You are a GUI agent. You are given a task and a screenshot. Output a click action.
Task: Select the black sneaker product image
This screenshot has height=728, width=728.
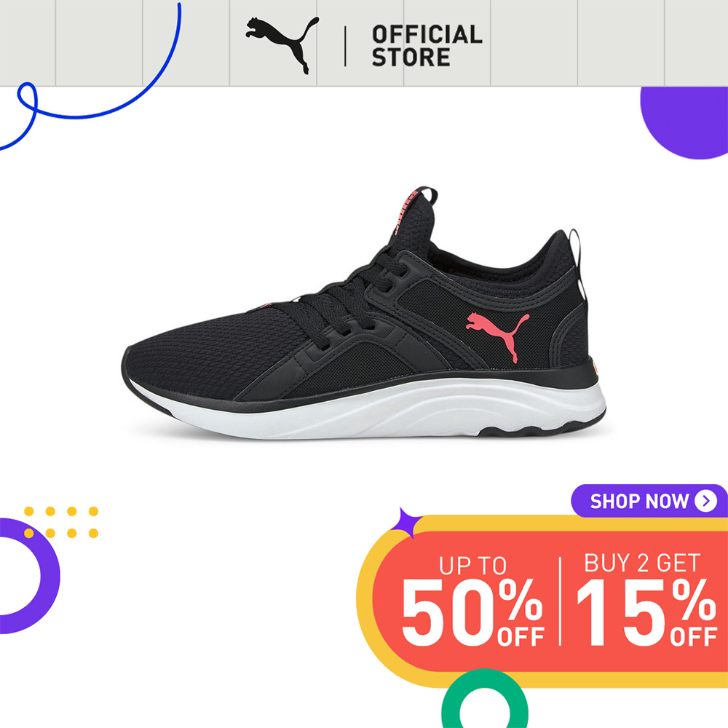point(363,313)
